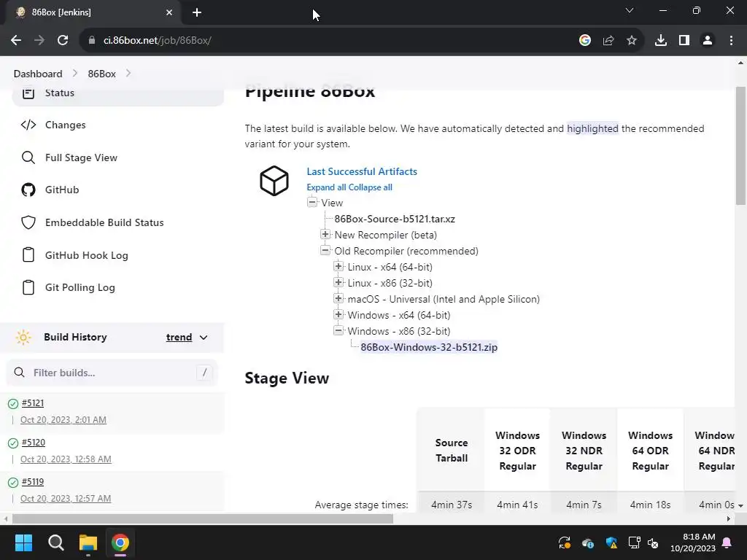This screenshot has width=747, height=560.
Task: Open the Chrome profile icon
Action: click(x=708, y=41)
